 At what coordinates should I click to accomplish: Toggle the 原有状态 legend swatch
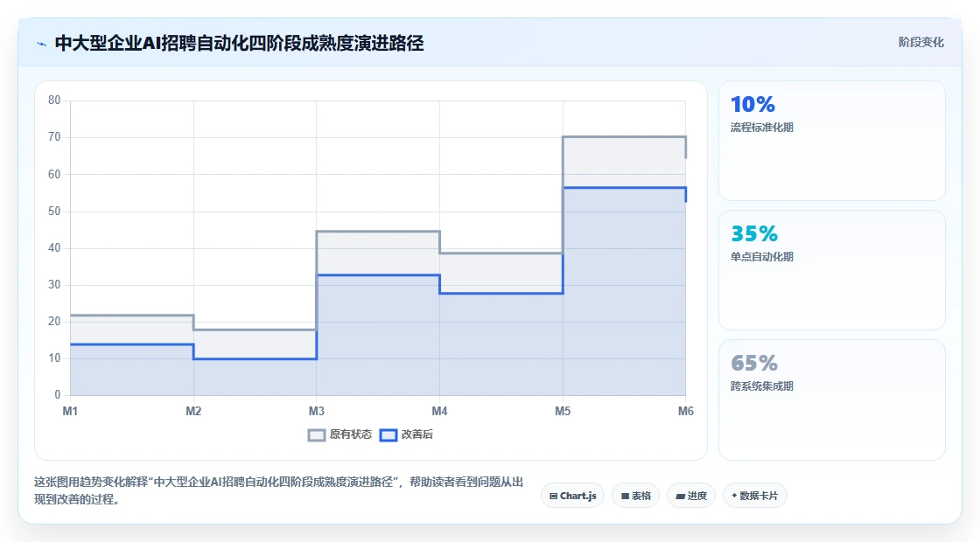pyautogui.click(x=317, y=435)
